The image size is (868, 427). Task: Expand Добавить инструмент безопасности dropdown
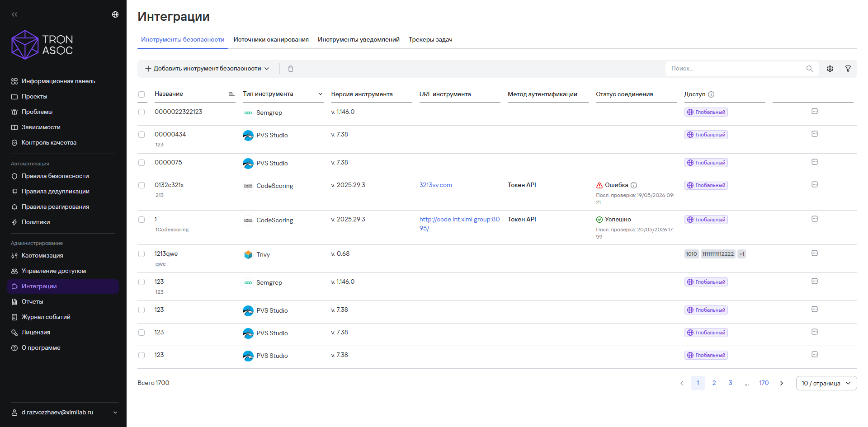(x=207, y=69)
